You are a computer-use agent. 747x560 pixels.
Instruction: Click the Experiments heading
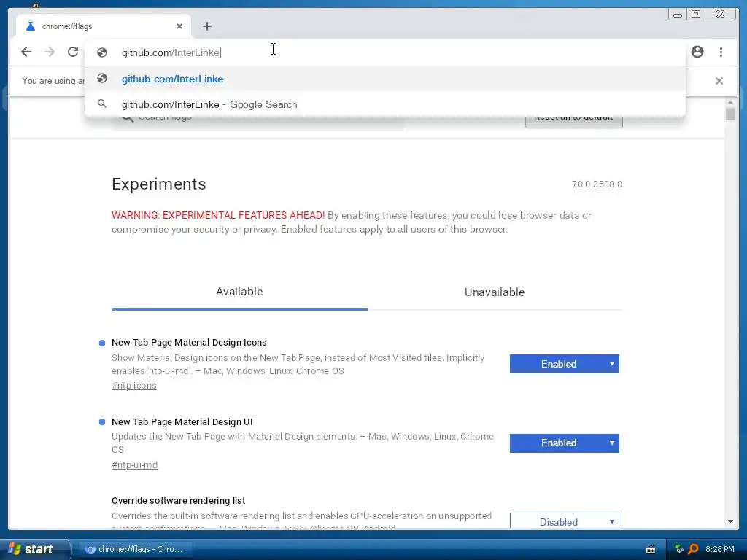tap(158, 184)
